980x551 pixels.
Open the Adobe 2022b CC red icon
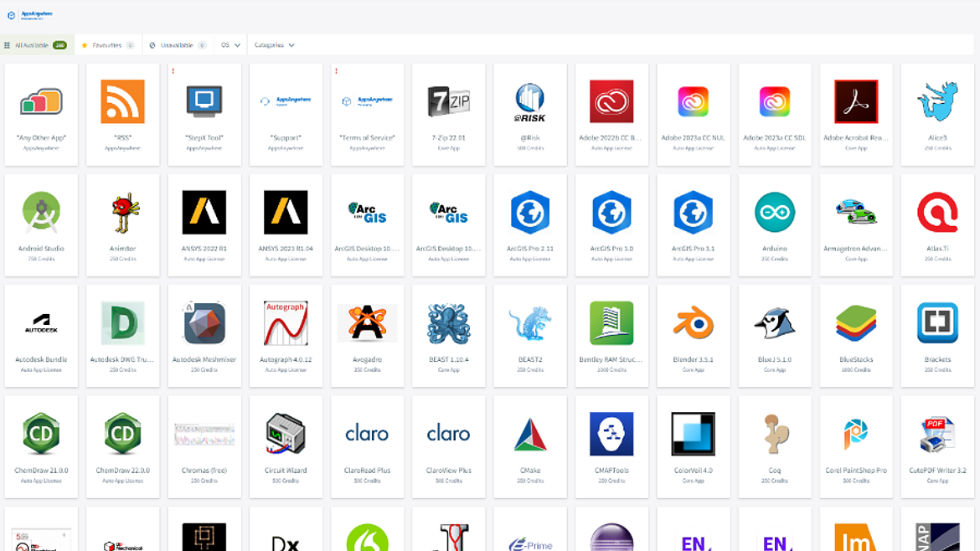click(611, 101)
